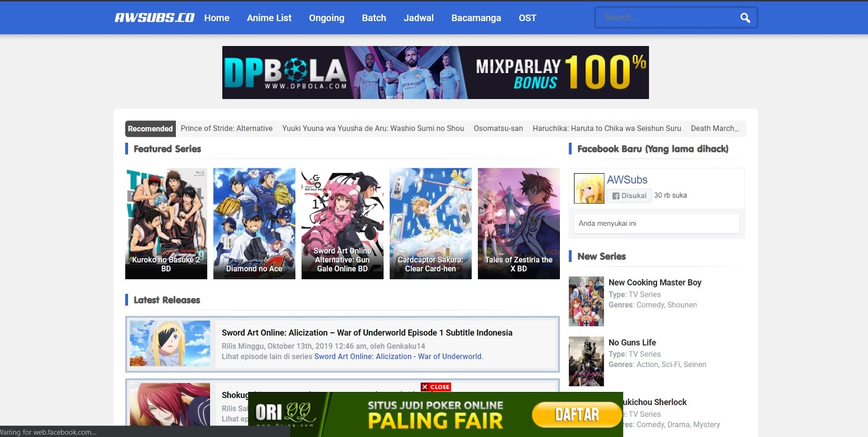Open New Cooking Master Boy series title
Image resolution: width=868 pixels, height=437 pixels.
(655, 282)
